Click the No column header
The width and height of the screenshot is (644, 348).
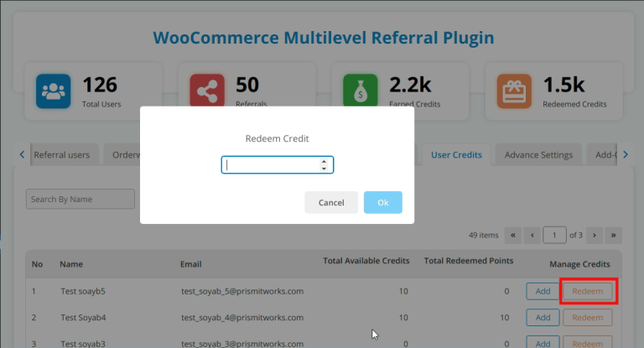[37, 264]
